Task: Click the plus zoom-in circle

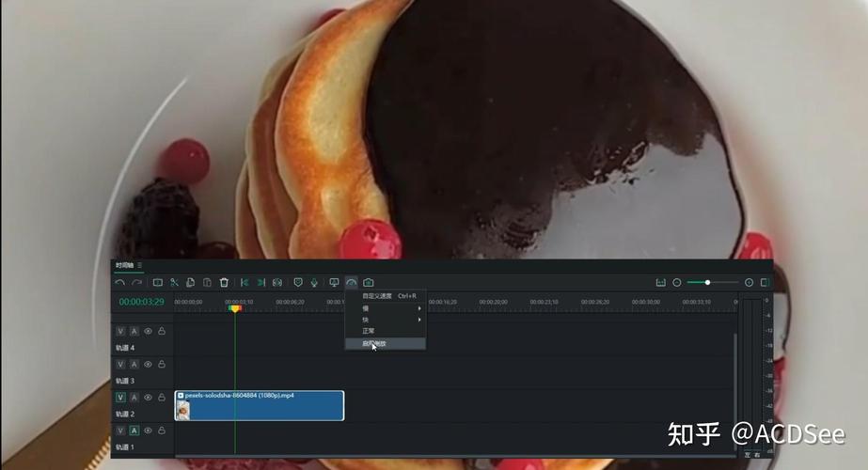Action: pyautogui.click(x=749, y=282)
